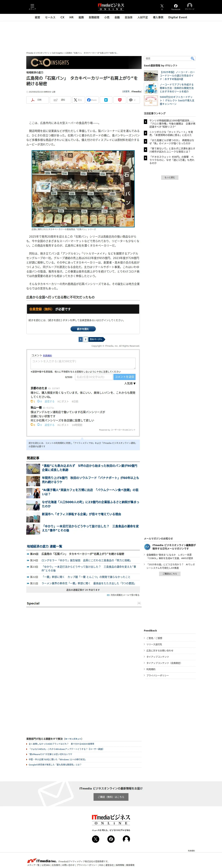Click the footer X social icon
Image resolution: width=222 pixels, height=868 pixels.
[96, 839]
